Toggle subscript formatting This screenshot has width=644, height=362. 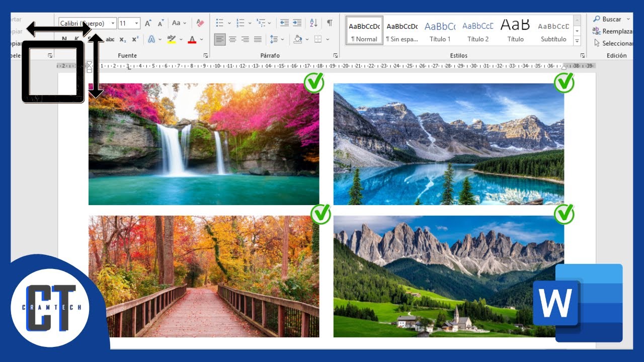[x=123, y=39]
